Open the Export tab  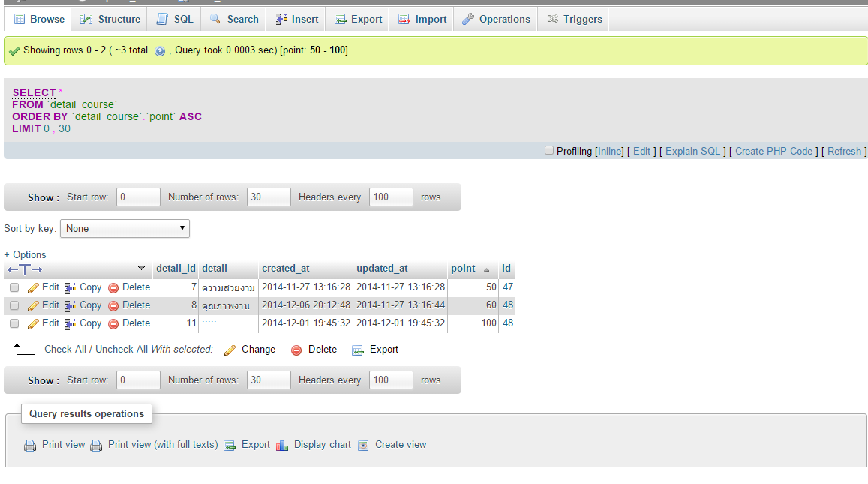tap(358, 19)
